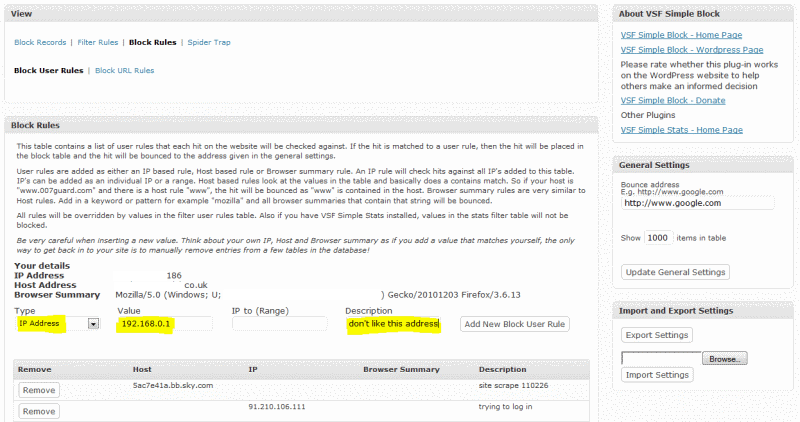Click the Remove column header
Screen dimensions: 800x422
pos(34,369)
